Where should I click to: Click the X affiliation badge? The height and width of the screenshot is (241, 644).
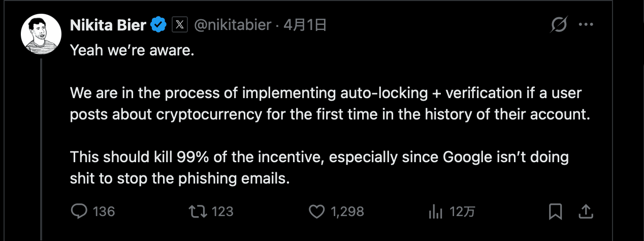tap(180, 24)
